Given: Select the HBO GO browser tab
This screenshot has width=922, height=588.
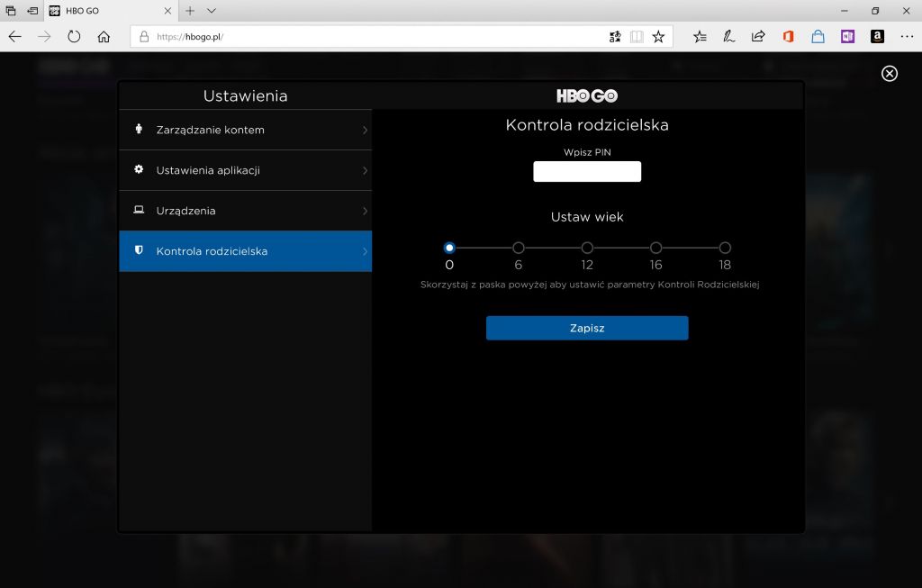Looking at the screenshot, I should (x=110, y=11).
